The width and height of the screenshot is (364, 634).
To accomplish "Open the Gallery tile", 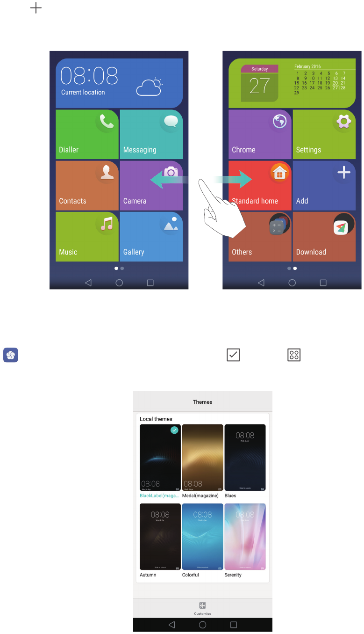I will (x=151, y=236).
